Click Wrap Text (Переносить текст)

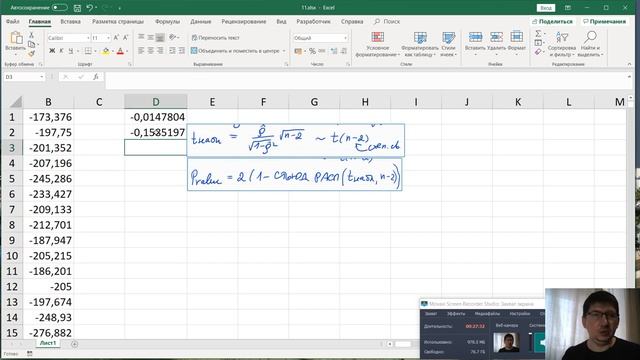(215, 38)
